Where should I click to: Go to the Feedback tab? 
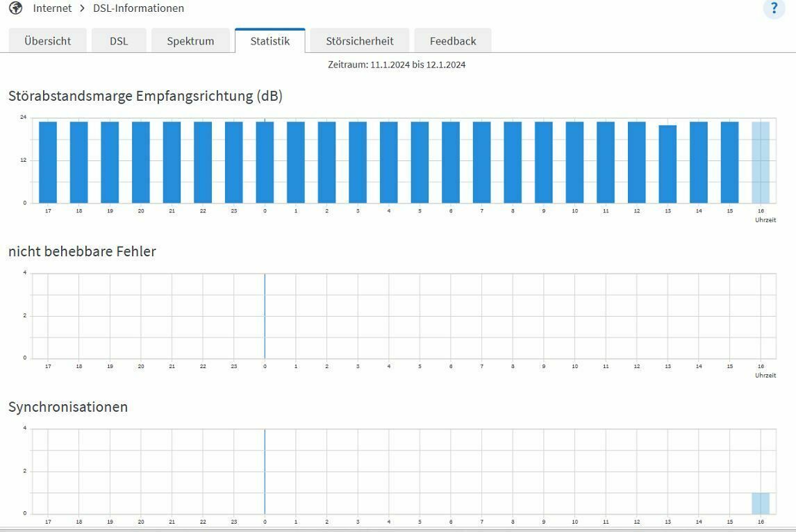click(x=453, y=40)
